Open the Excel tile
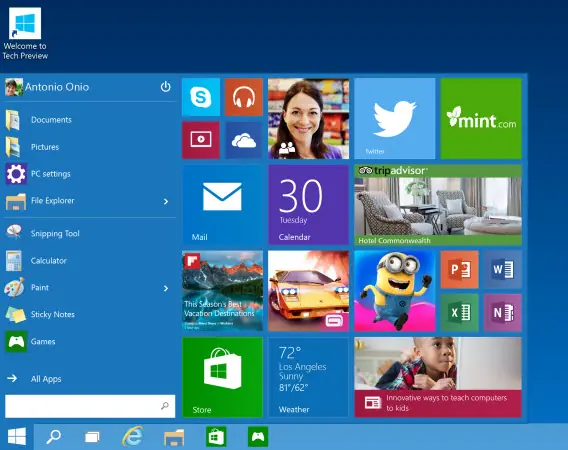This screenshot has height=450, width=568. pyautogui.click(x=460, y=313)
